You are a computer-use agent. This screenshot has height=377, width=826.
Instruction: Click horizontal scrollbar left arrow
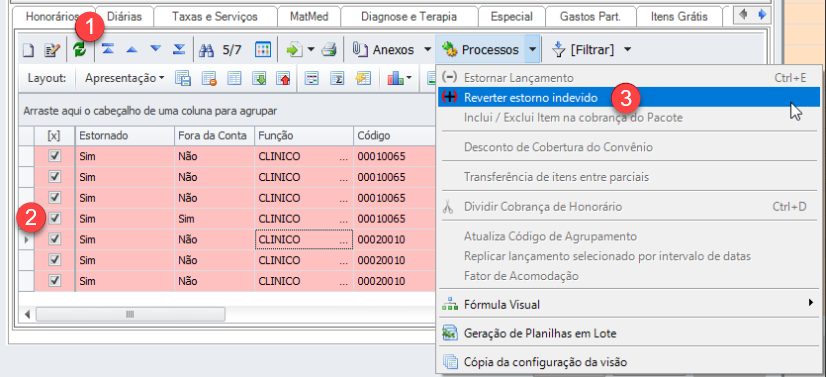pyautogui.click(x=27, y=314)
